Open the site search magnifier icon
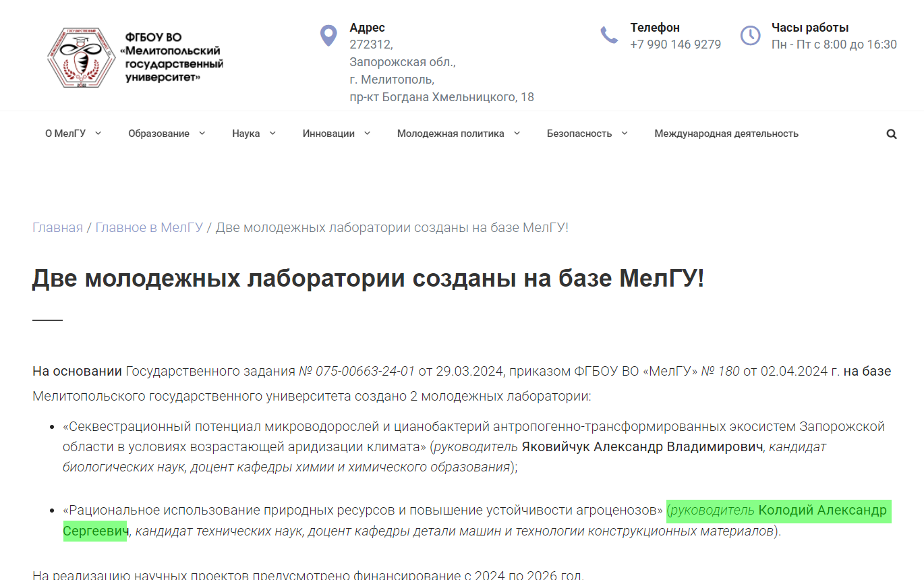This screenshot has width=924, height=580. (892, 133)
